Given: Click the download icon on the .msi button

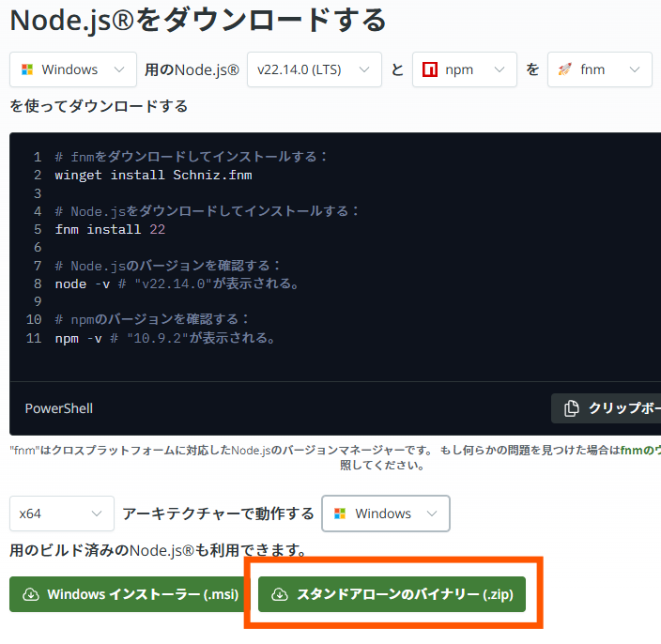Looking at the screenshot, I should [31, 594].
